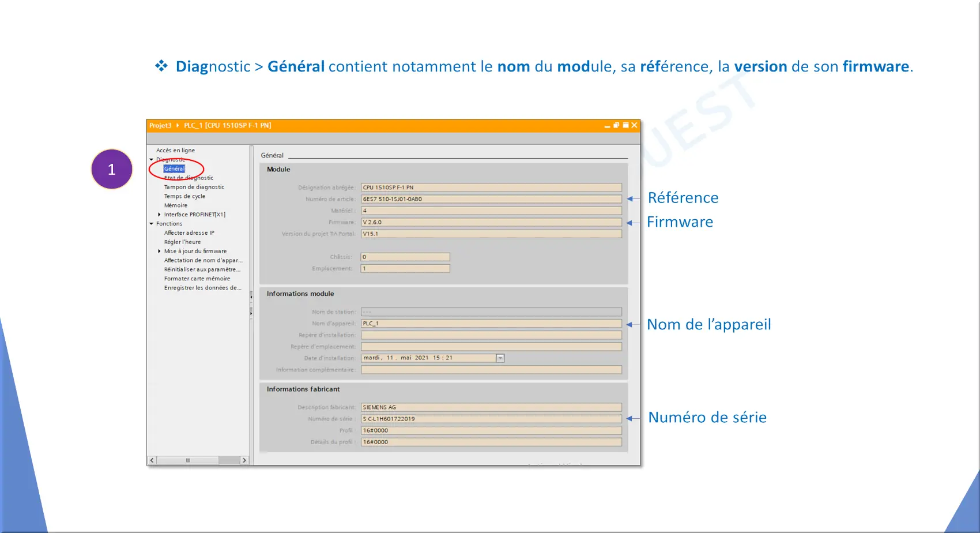Click PLC_1 [CPU 1510SP F-1 PN] breadcrumb
This screenshot has height=533, width=980.
(x=227, y=125)
